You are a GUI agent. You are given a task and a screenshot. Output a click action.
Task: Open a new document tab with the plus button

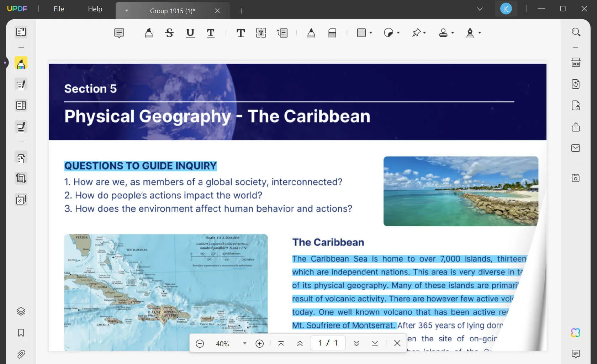click(x=241, y=11)
